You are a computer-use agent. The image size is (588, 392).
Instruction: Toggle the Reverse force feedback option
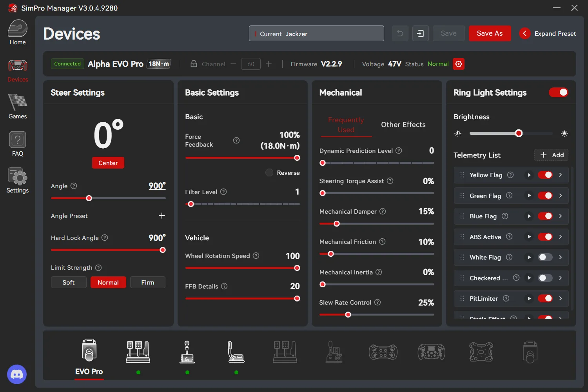point(269,172)
